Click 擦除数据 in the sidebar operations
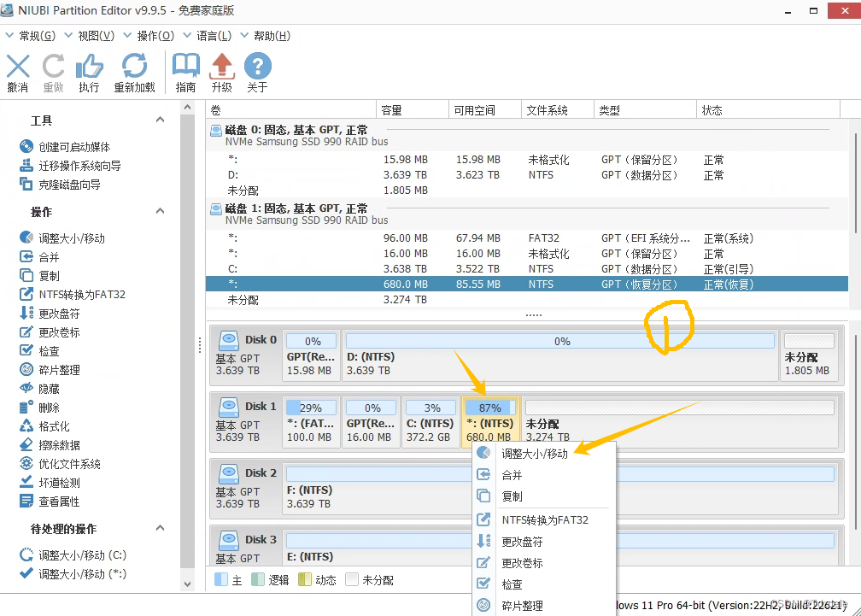Image resolution: width=861 pixels, height=616 pixels. [x=50, y=445]
